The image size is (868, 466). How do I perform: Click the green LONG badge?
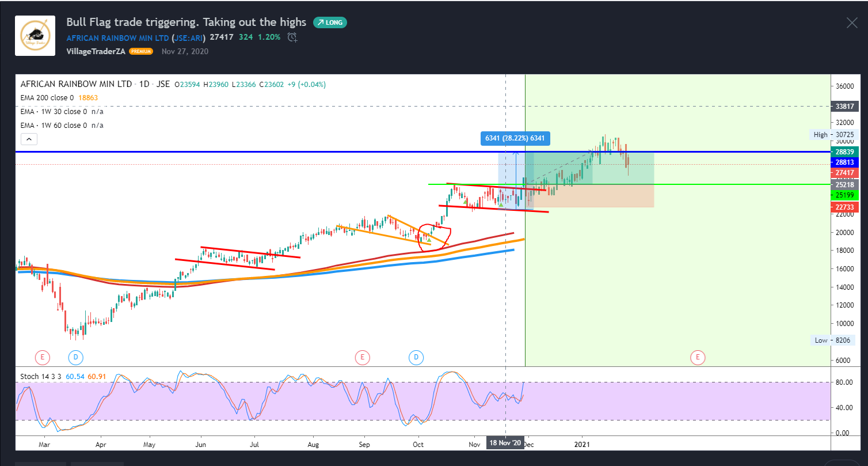(x=330, y=22)
